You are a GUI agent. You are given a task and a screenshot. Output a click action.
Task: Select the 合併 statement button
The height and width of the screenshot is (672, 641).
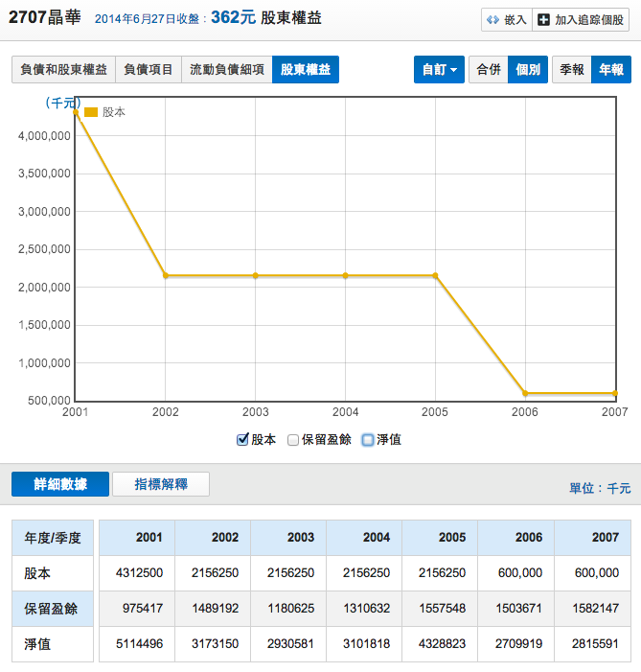coord(488,70)
